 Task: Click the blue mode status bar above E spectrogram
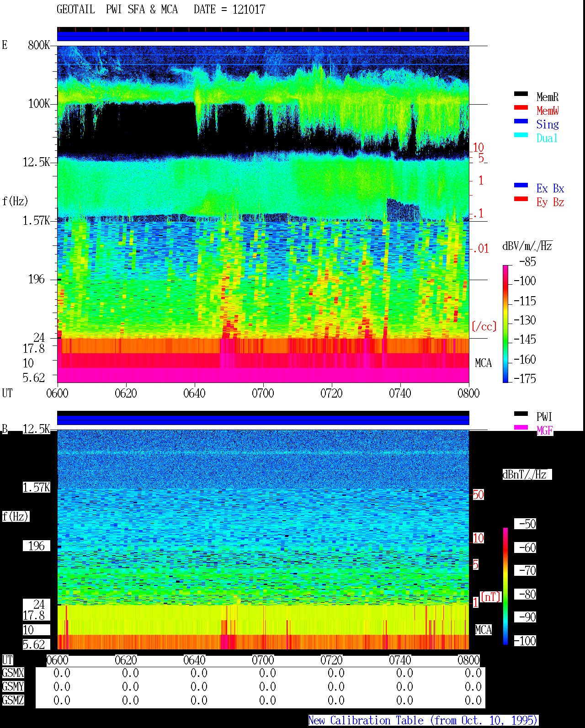(263, 36)
